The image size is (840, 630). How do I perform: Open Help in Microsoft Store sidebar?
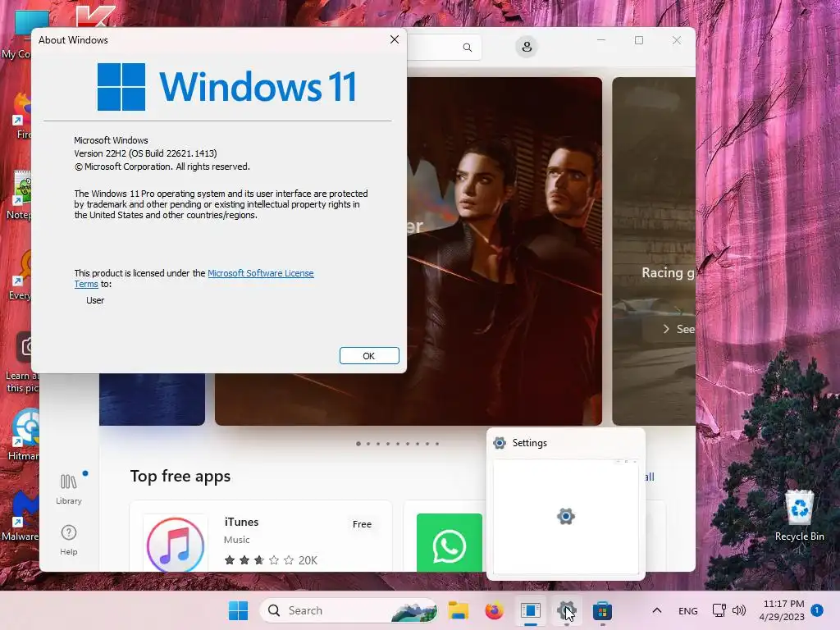click(69, 540)
